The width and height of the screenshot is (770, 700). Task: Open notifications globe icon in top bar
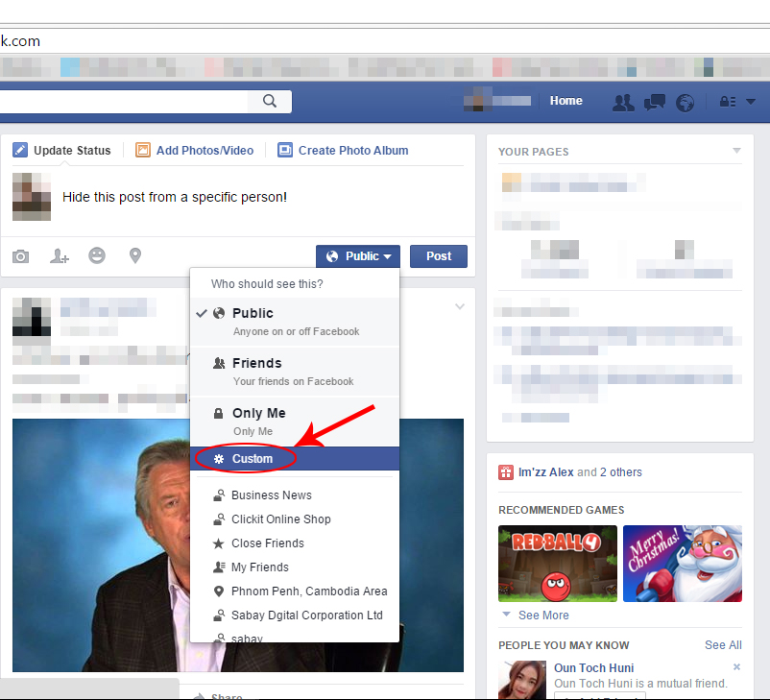pos(685,102)
